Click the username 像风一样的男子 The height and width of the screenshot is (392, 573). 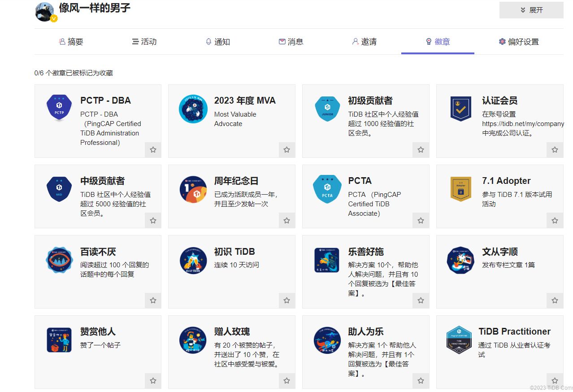[95, 8]
